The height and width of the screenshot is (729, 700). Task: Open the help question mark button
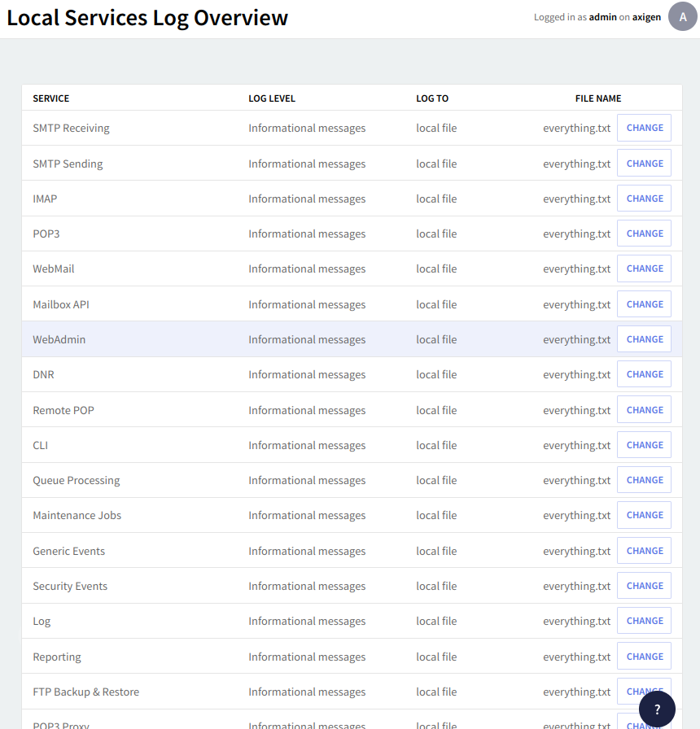coord(657,709)
